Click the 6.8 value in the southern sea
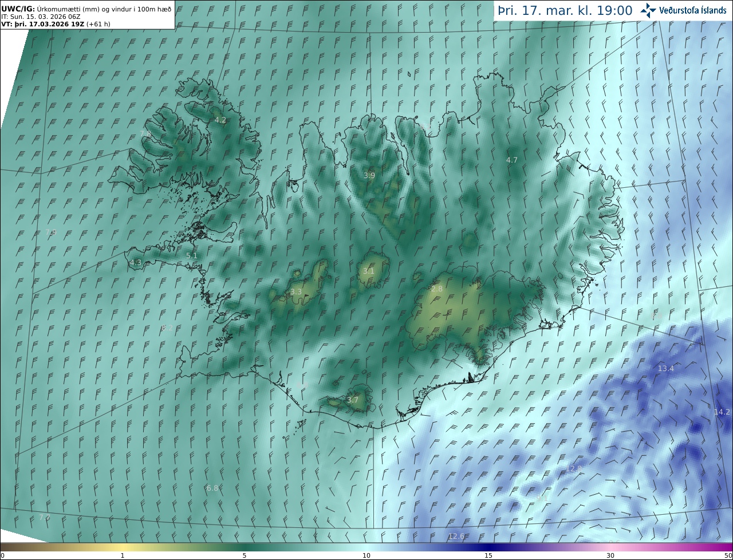The height and width of the screenshot is (560, 733). (212, 488)
